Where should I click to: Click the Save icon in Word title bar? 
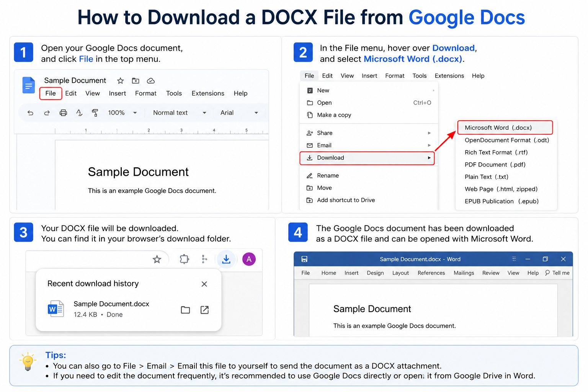pos(304,259)
